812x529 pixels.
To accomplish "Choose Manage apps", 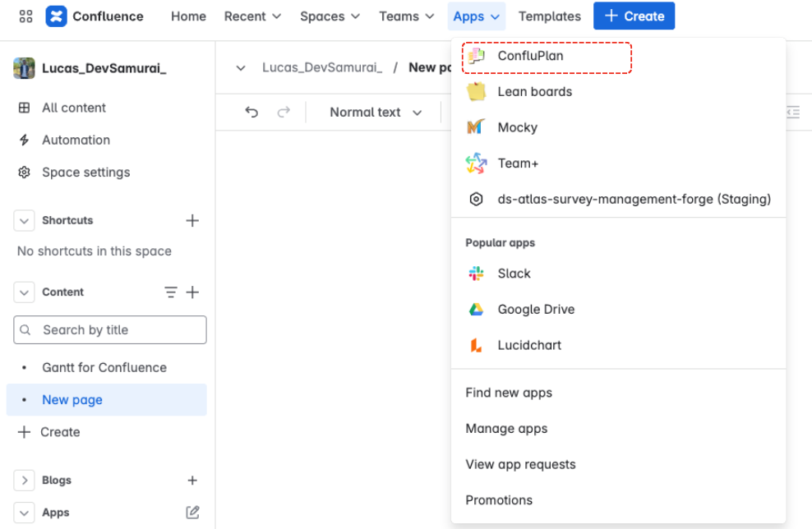I will 618,429.
